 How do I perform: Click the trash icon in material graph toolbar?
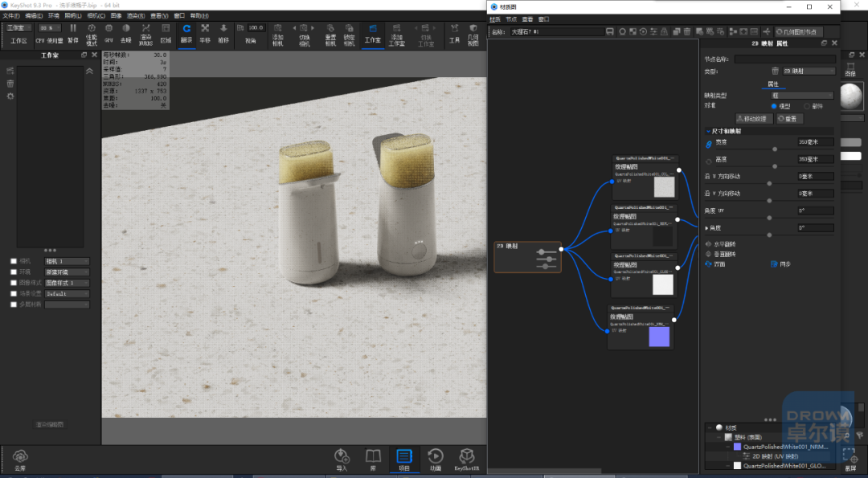[x=687, y=31]
